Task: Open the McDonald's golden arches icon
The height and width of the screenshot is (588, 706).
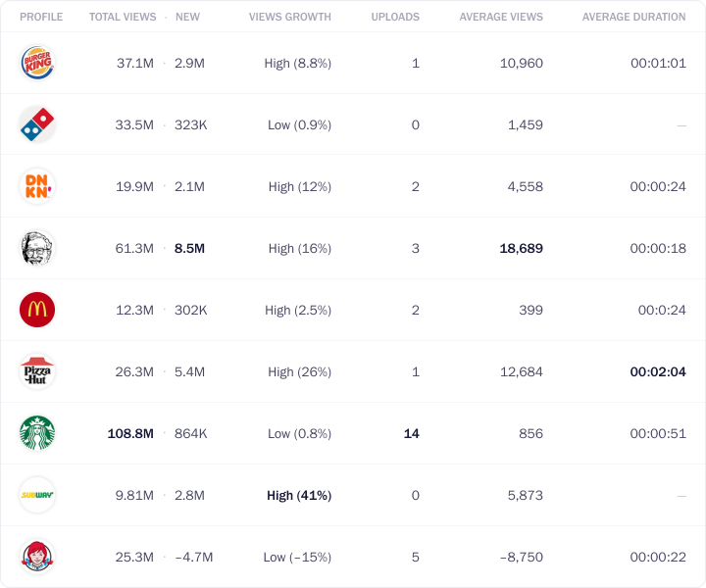Action: 37,310
